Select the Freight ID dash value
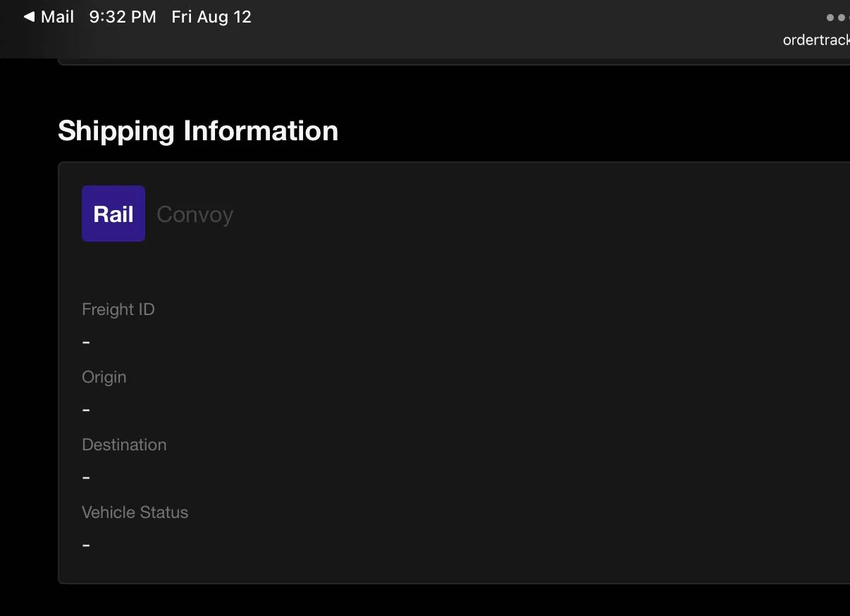This screenshot has height=616, width=850. point(86,343)
